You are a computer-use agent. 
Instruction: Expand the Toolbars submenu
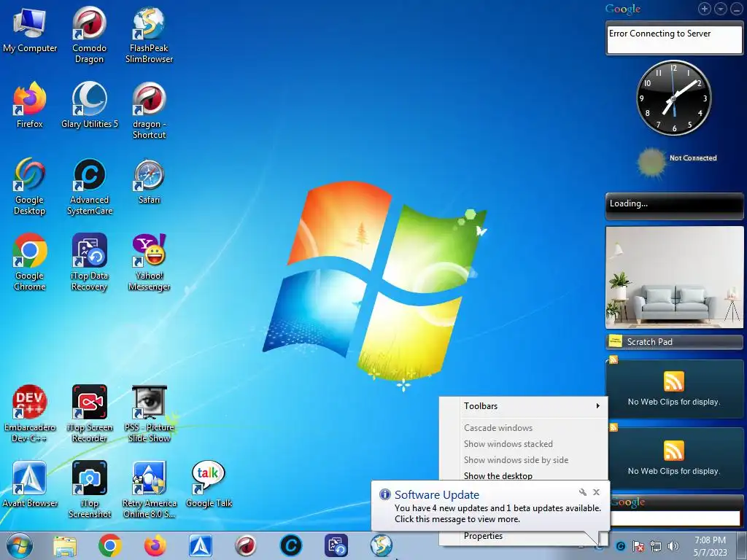[524, 406]
